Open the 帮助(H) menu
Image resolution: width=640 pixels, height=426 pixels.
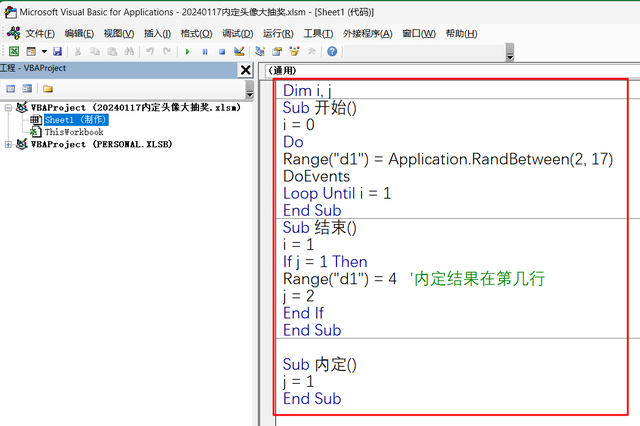[x=461, y=33]
